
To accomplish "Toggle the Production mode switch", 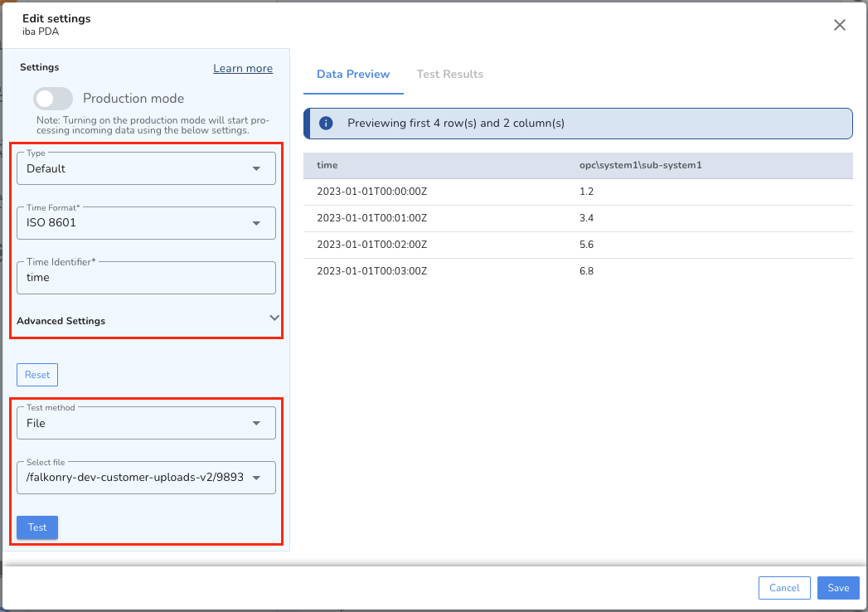I will 53,99.
